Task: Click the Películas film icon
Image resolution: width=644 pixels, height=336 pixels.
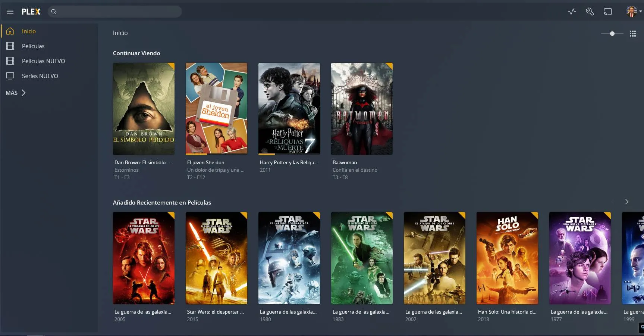Action: coord(10,46)
